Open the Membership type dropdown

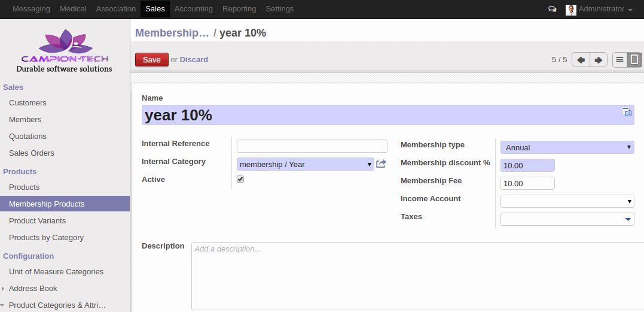click(x=567, y=147)
